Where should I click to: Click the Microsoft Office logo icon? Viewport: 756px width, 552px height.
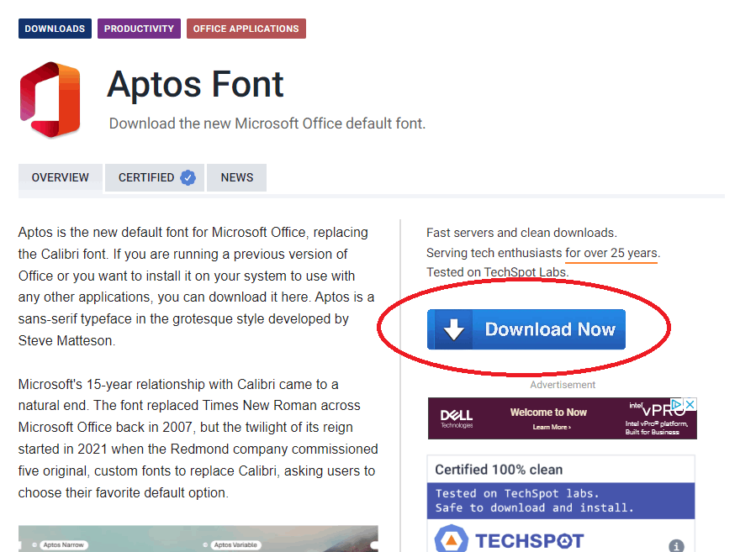pyautogui.click(x=50, y=99)
